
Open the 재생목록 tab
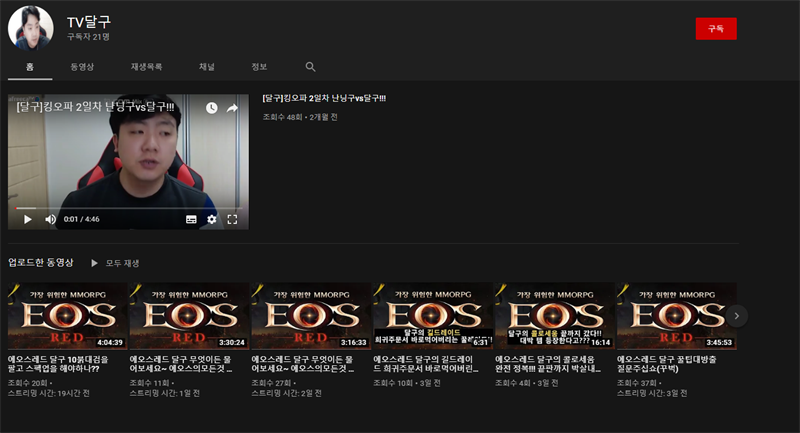click(x=146, y=67)
